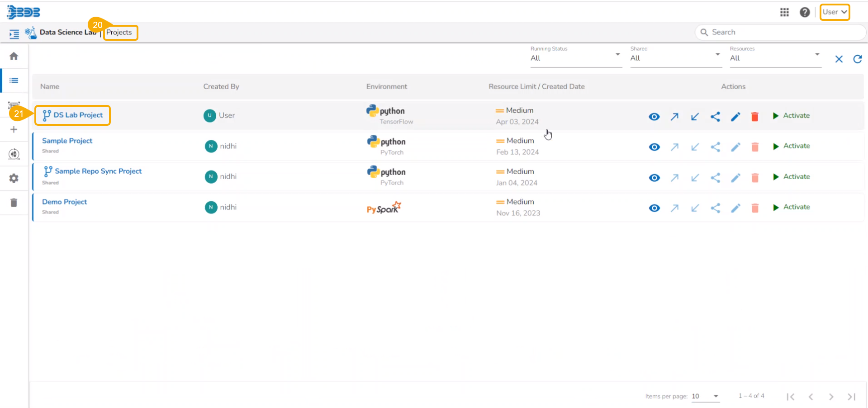Image resolution: width=868 pixels, height=408 pixels.
Task: Open the project list sidebar item
Action: coord(14,81)
